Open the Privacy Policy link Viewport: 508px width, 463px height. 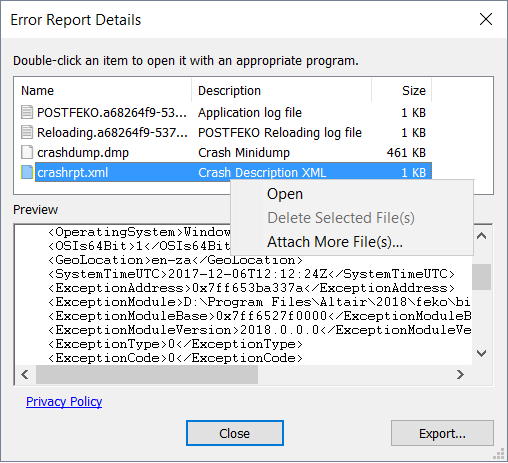pyautogui.click(x=64, y=402)
